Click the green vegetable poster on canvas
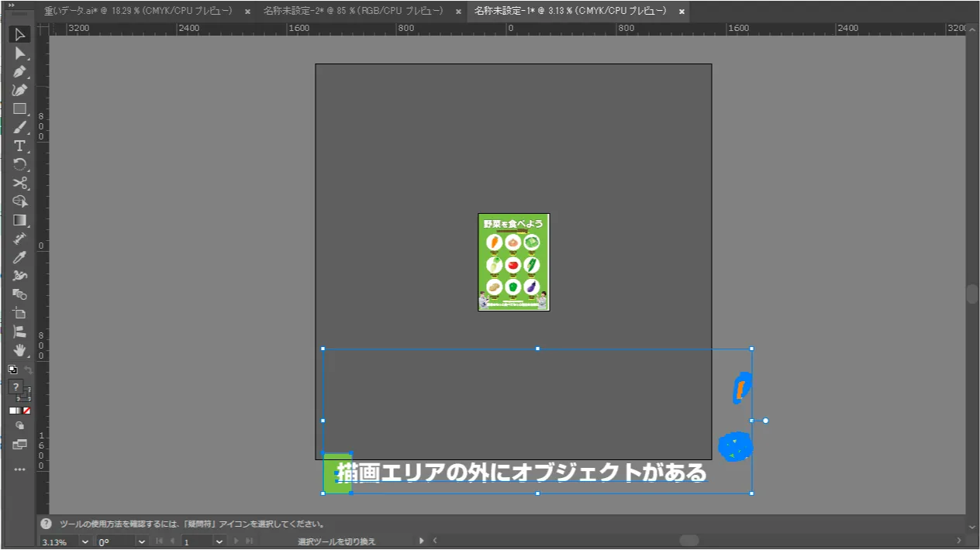 click(513, 262)
